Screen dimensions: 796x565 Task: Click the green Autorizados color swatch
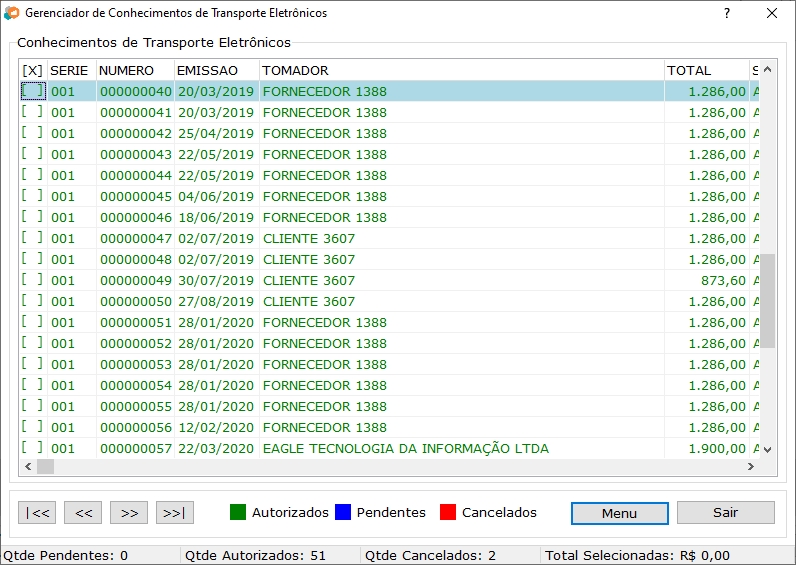[x=238, y=512]
